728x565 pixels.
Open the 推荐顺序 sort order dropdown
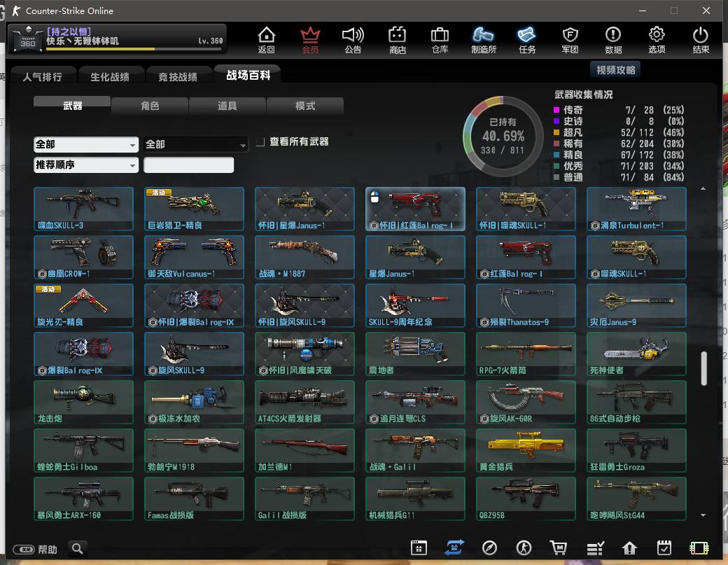86,165
